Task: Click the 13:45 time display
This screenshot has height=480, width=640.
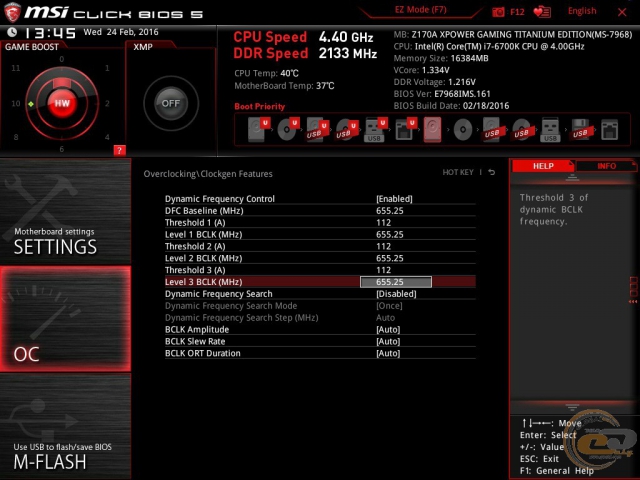Action: click(x=50, y=33)
